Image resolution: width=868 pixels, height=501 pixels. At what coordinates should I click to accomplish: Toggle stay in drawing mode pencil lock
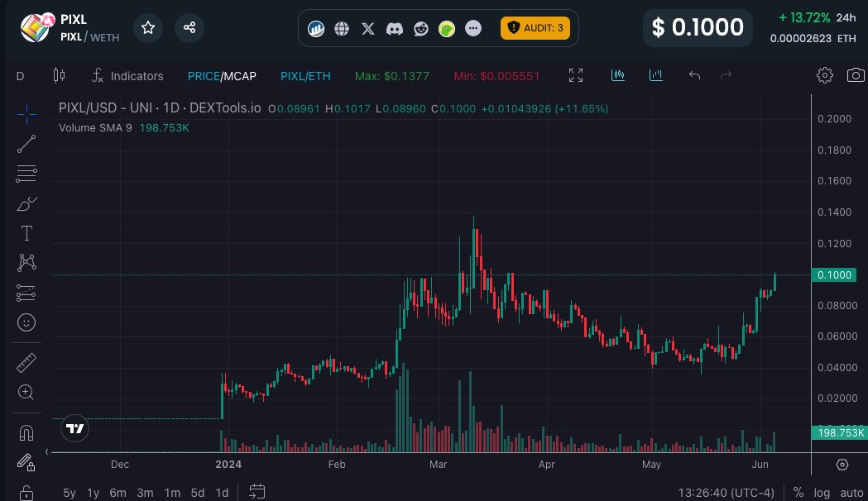pos(26,462)
